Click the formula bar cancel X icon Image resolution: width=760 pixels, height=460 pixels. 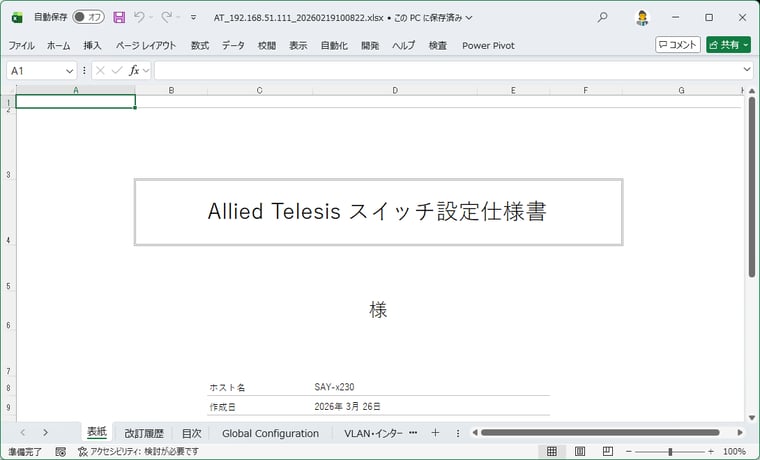pyautogui.click(x=100, y=71)
